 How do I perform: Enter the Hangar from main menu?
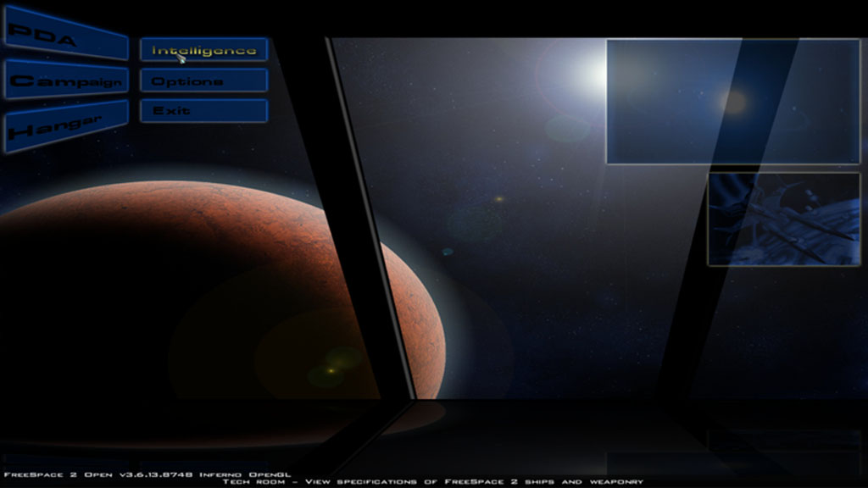point(66,125)
